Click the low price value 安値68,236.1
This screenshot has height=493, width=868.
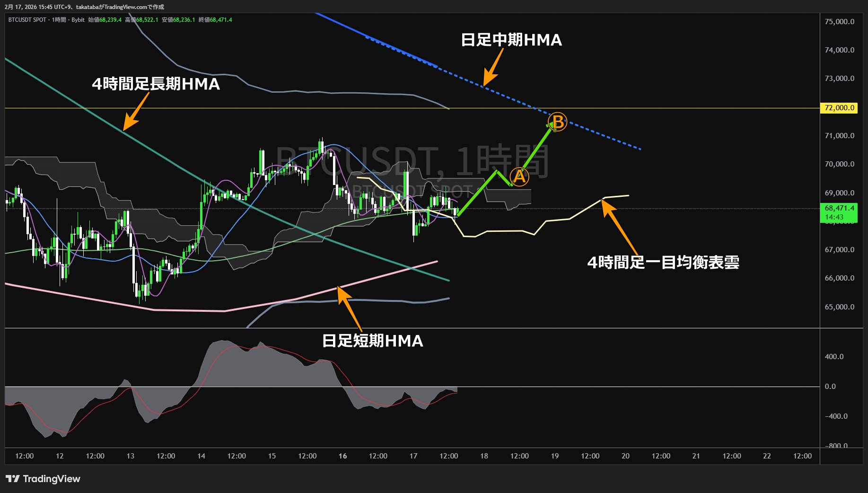coord(178,20)
